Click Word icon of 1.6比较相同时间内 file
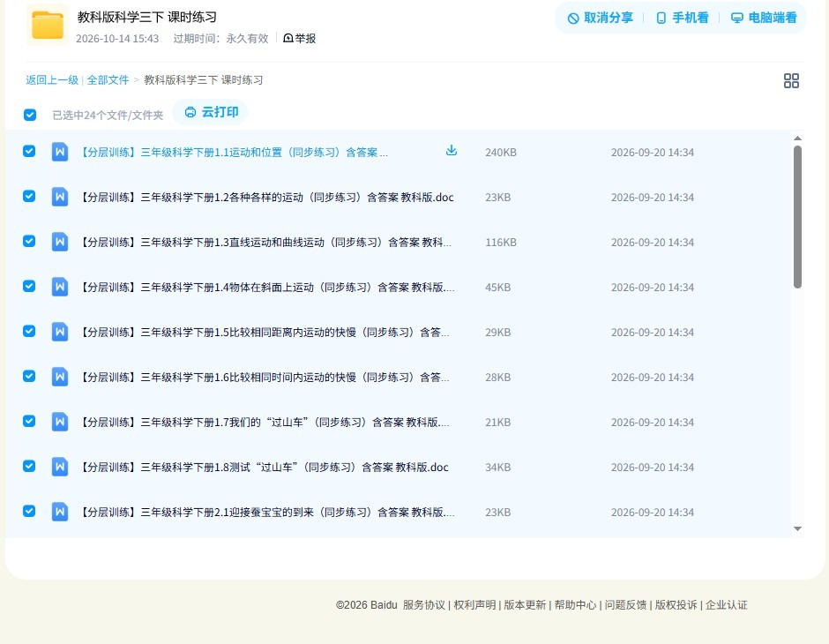The image size is (829, 644). click(x=60, y=377)
